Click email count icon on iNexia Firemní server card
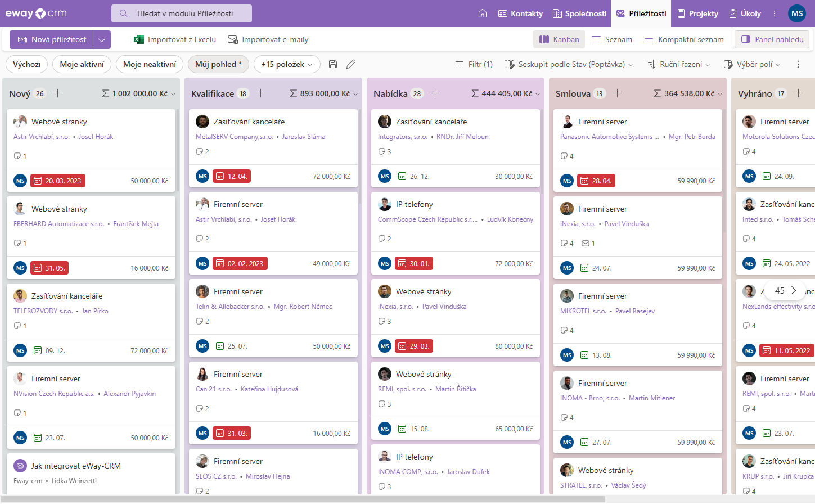 586,243
